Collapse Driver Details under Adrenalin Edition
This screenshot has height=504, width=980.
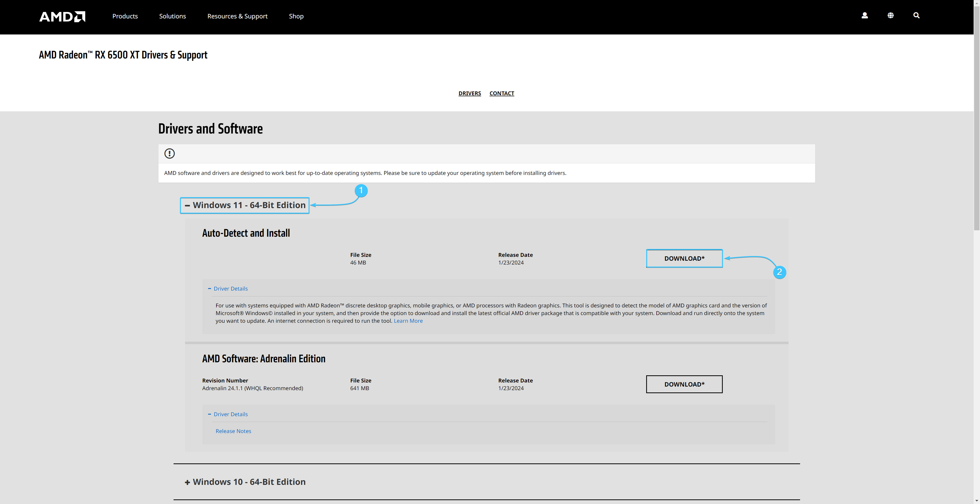(230, 414)
